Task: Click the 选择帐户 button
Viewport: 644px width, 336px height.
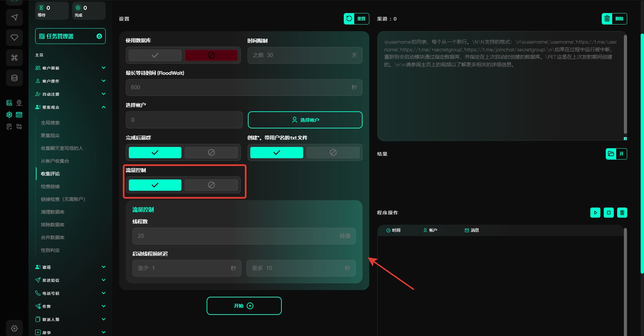Action: click(305, 120)
